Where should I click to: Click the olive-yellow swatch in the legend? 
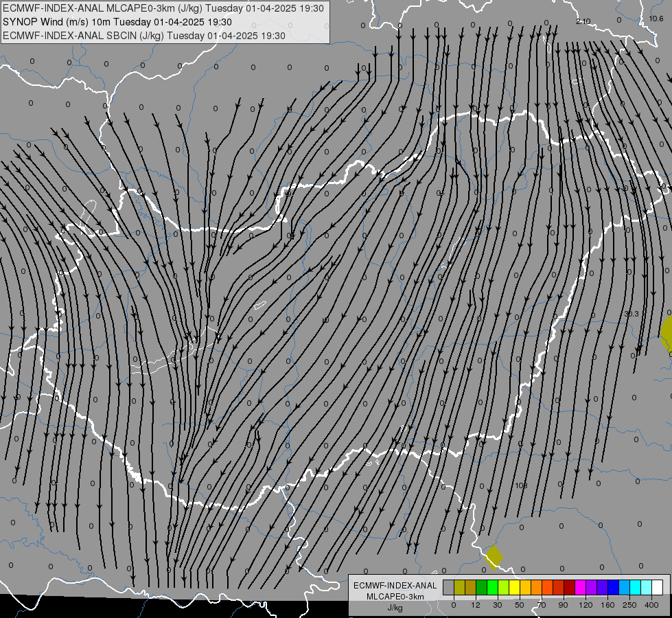pyautogui.click(x=459, y=587)
